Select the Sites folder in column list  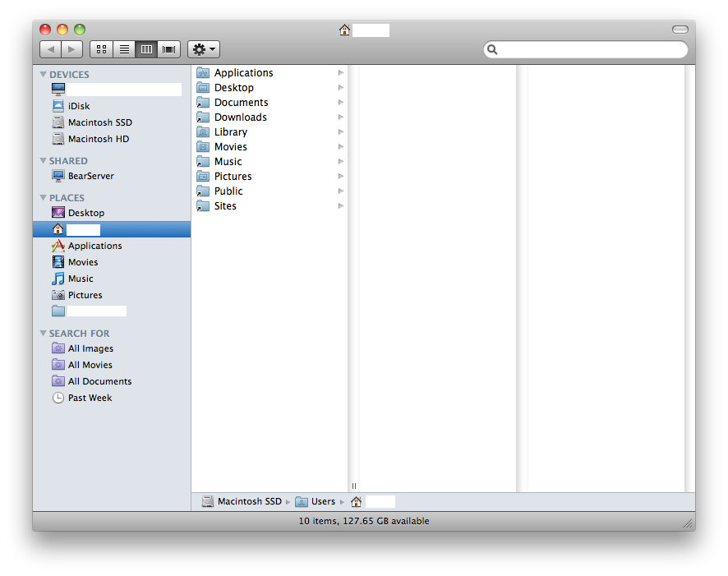click(x=270, y=206)
